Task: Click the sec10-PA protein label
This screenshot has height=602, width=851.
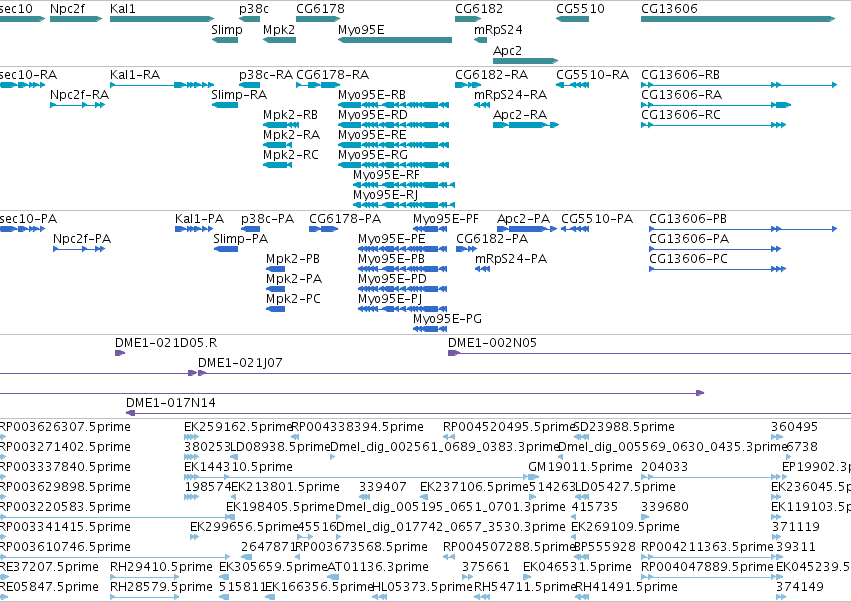Action: 28,219
